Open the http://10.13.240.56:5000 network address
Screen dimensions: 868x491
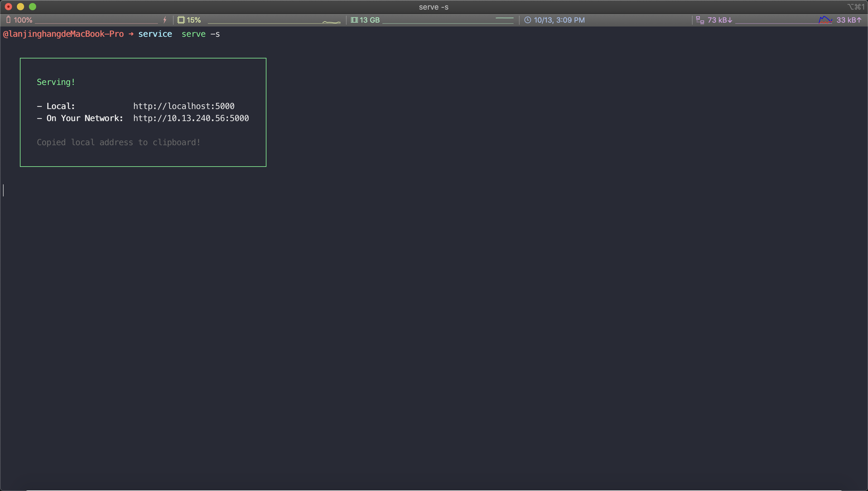point(191,118)
